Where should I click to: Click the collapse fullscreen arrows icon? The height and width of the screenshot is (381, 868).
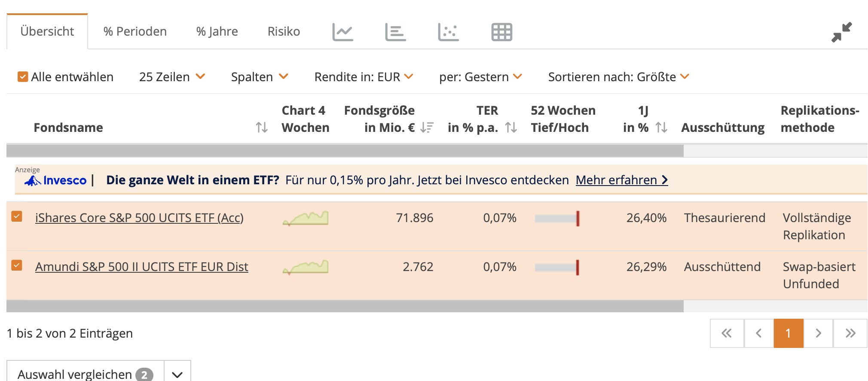coord(841,32)
